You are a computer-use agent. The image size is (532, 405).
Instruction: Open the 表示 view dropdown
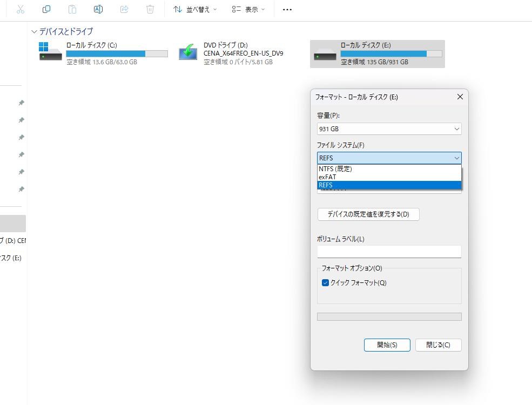(x=248, y=9)
